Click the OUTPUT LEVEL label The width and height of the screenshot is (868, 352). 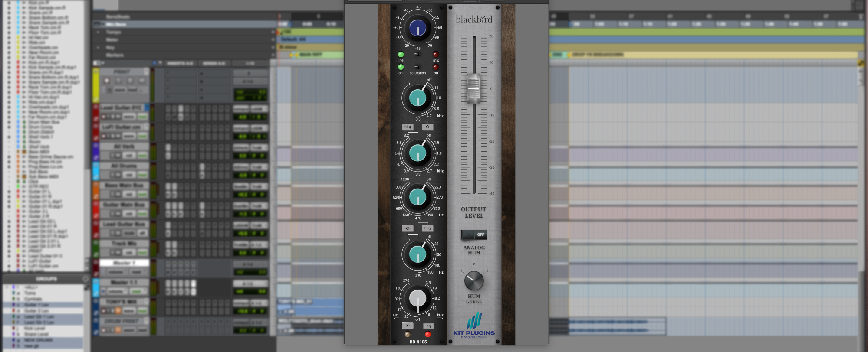pos(473,212)
